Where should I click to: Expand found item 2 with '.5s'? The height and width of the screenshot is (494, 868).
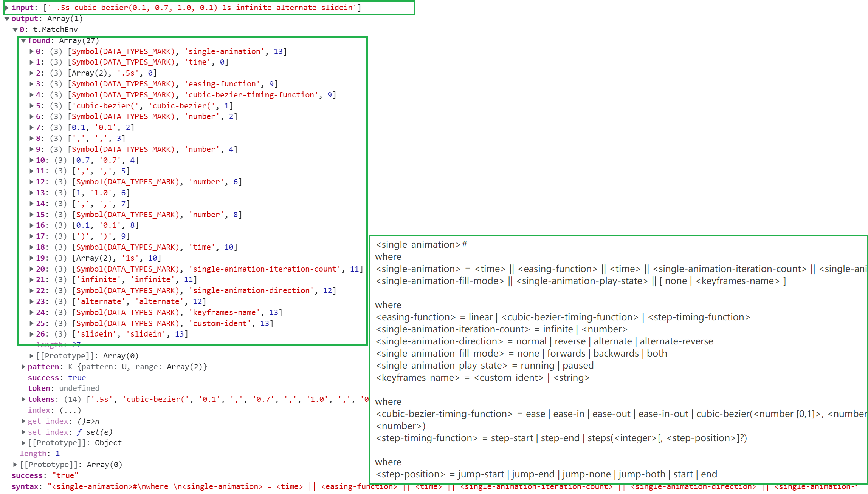coord(32,73)
